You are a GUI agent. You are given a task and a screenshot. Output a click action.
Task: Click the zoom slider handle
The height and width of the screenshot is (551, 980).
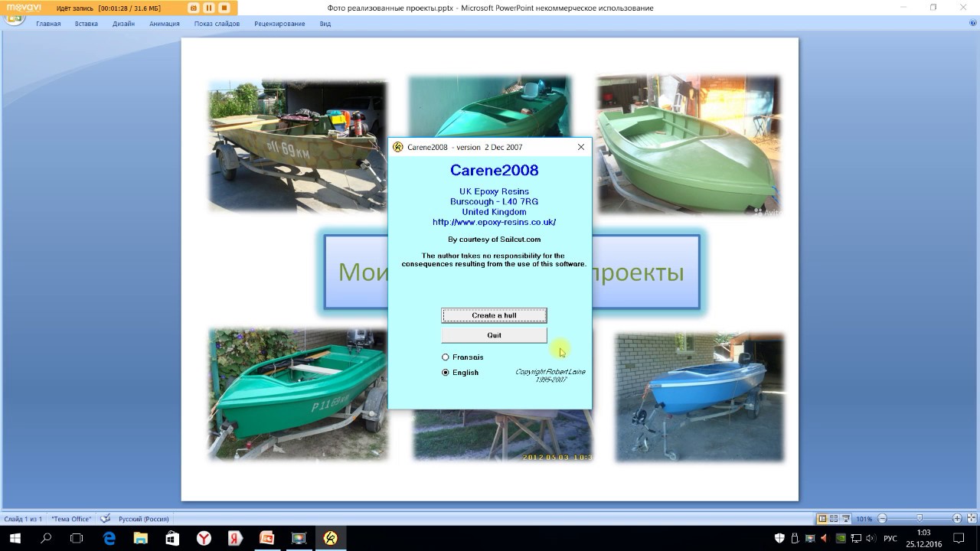coord(920,519)
